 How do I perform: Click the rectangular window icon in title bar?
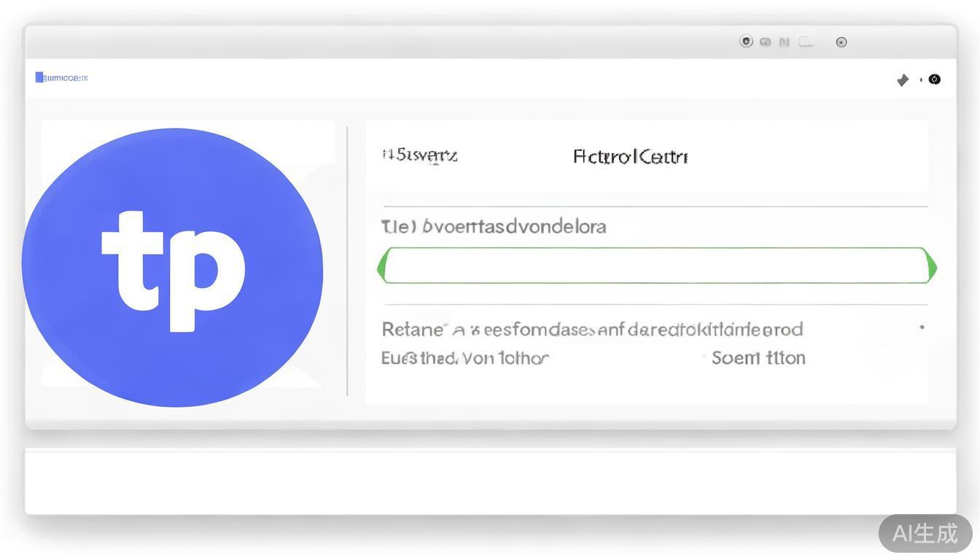pos(806,42)
